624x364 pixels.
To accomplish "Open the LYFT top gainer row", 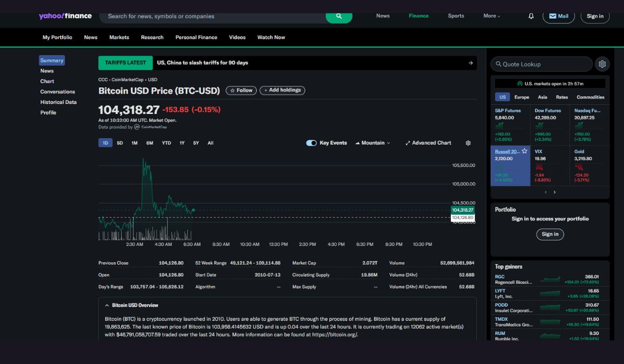I will click(547, 293).
